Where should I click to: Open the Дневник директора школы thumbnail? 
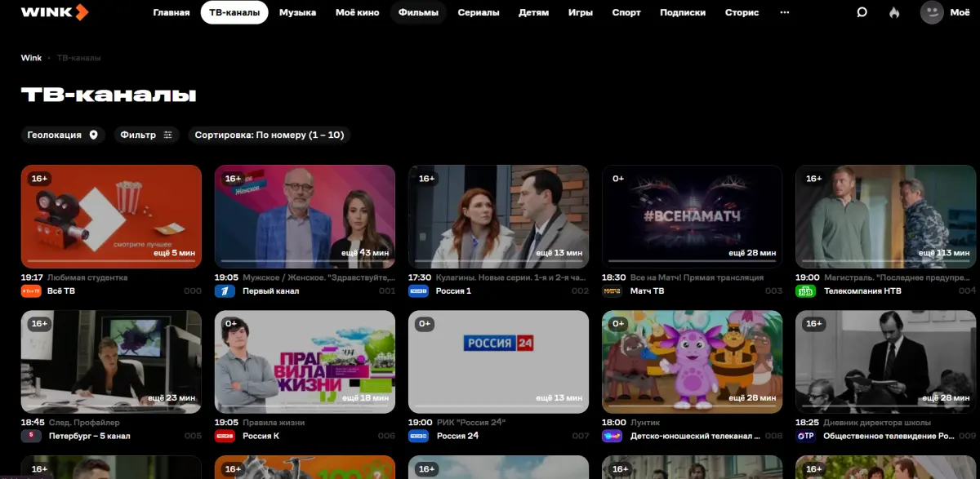pos(886,361)
